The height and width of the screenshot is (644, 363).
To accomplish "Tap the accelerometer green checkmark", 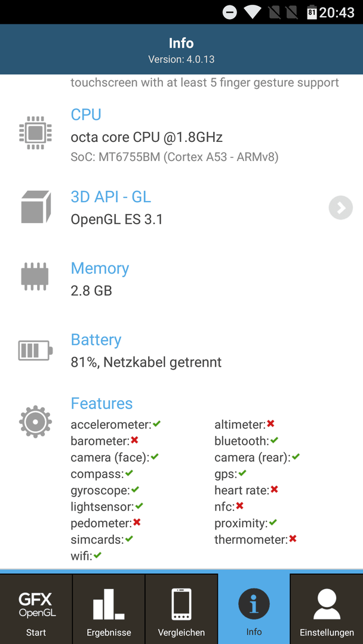I will tap(156, 423).
